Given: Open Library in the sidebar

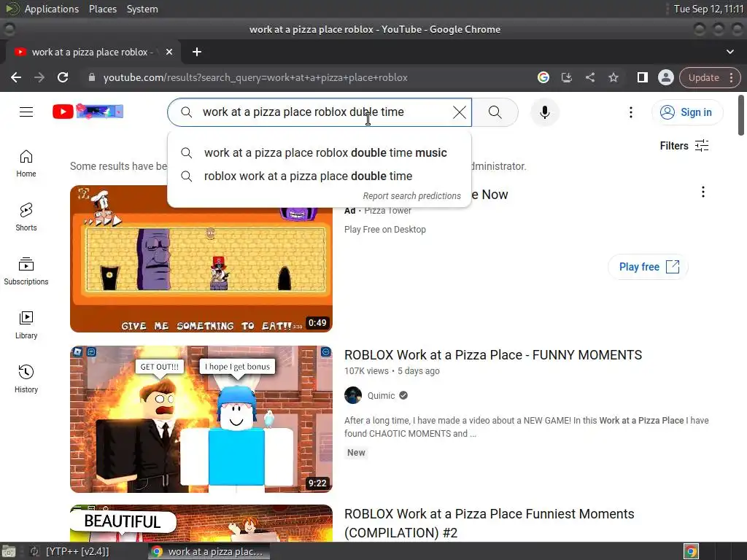Looking at the screenshot, I should click(x=26, y=324).
